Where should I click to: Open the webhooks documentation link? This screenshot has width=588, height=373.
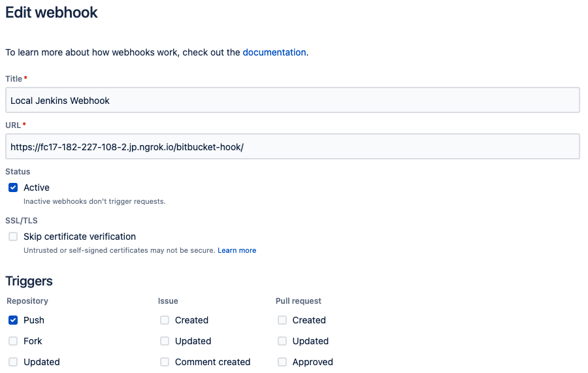[x=274, y=52]
